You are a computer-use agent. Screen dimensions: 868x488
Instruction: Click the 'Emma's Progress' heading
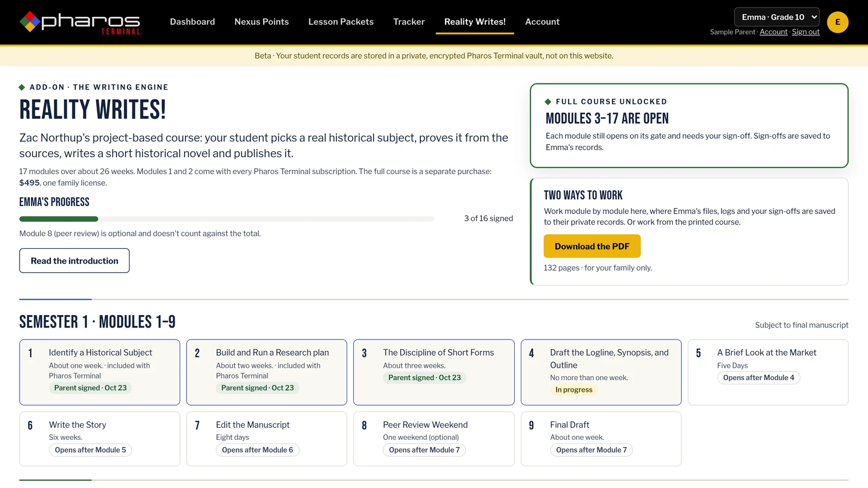tap(54, 202)
